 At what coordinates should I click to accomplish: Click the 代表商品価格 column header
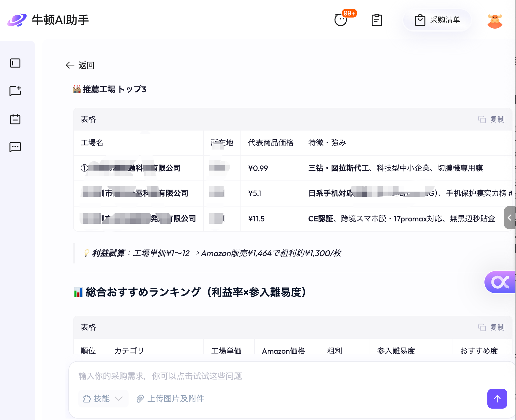pos(271,143)
